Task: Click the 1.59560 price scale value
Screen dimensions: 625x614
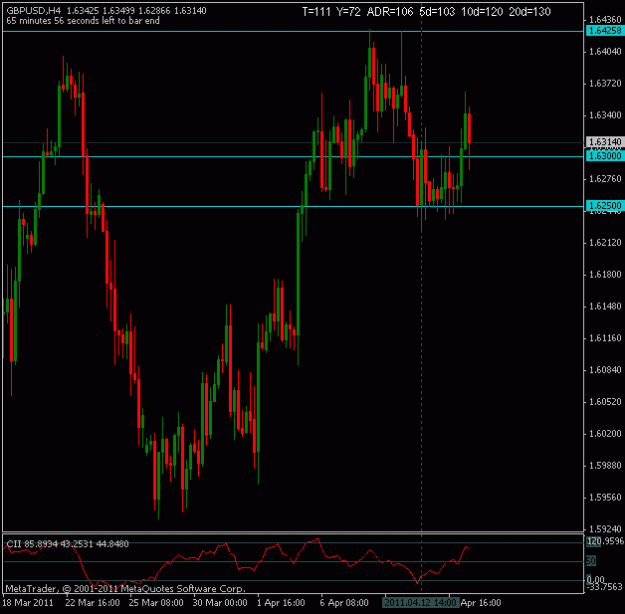Action: [x=605, y=498]
